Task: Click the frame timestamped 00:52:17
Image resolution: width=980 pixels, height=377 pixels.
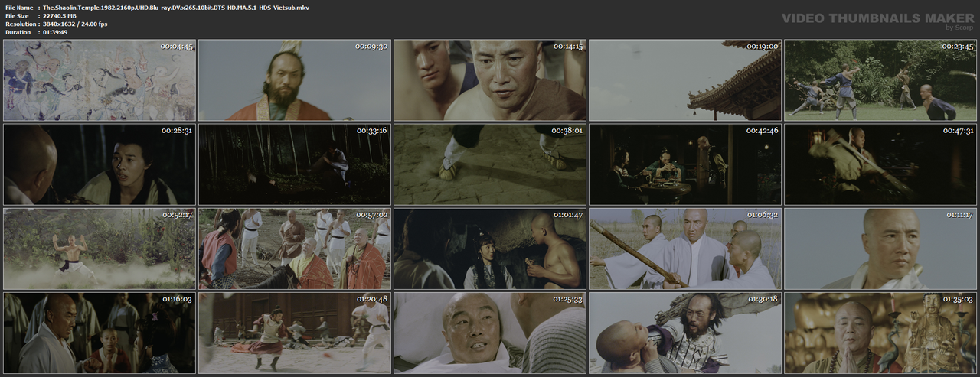Action: [100, 249]
